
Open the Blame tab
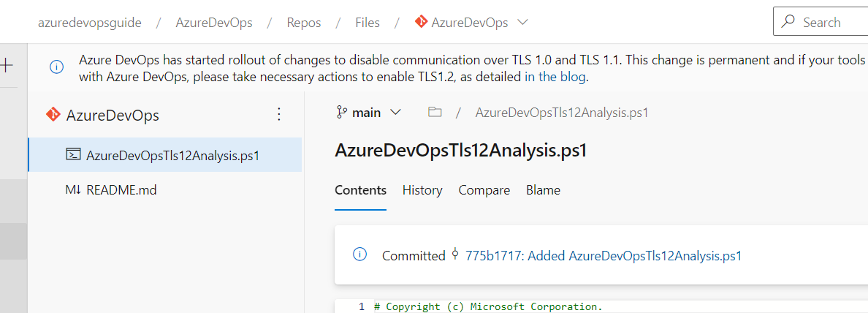click(x=543, y=191)
